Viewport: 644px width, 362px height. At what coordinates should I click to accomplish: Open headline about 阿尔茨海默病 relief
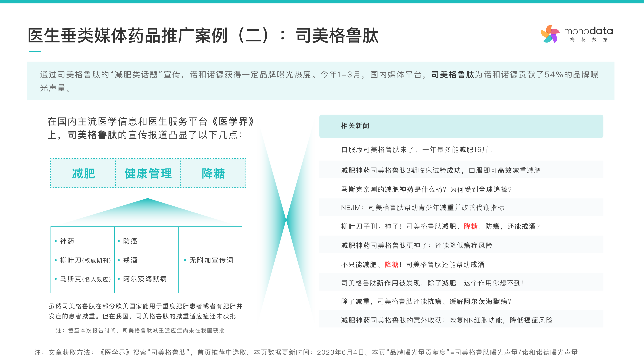[x=426, y=302]
